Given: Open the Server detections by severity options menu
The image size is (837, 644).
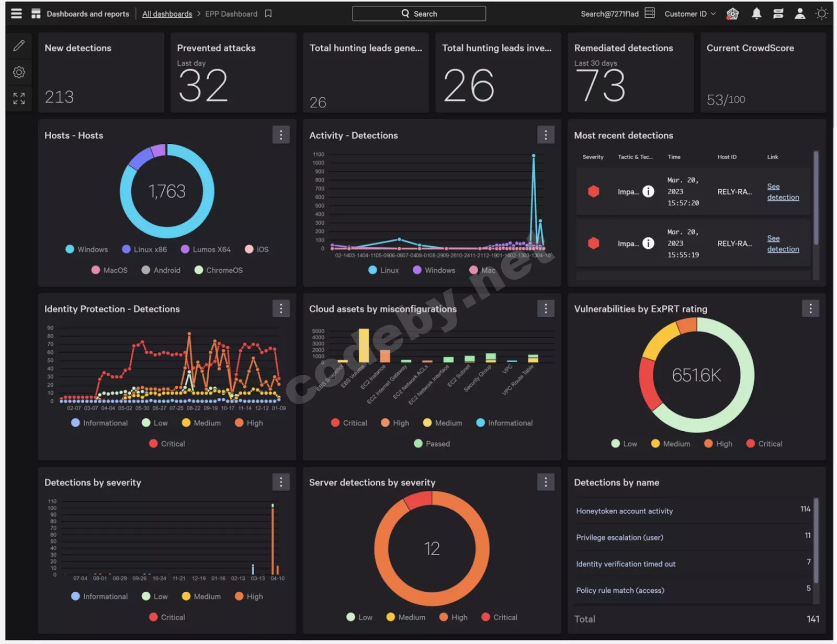Looking at the screenshot, I should [x=546, y=482].
